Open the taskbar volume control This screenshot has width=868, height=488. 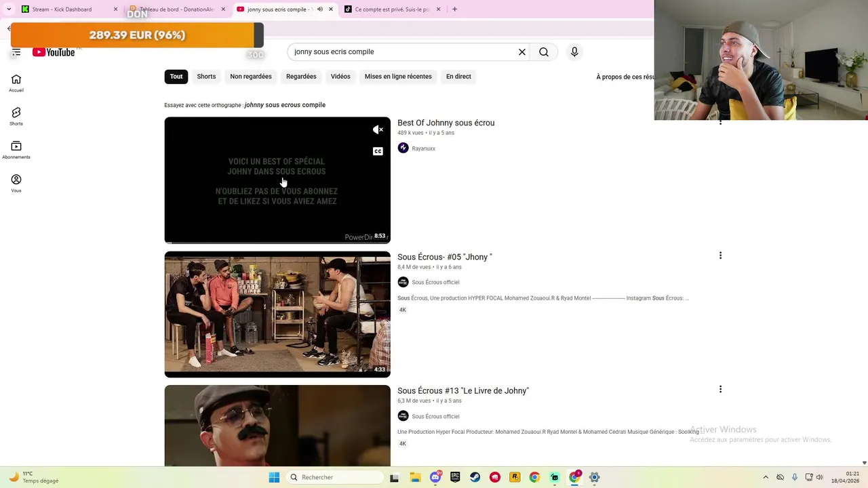820,477
